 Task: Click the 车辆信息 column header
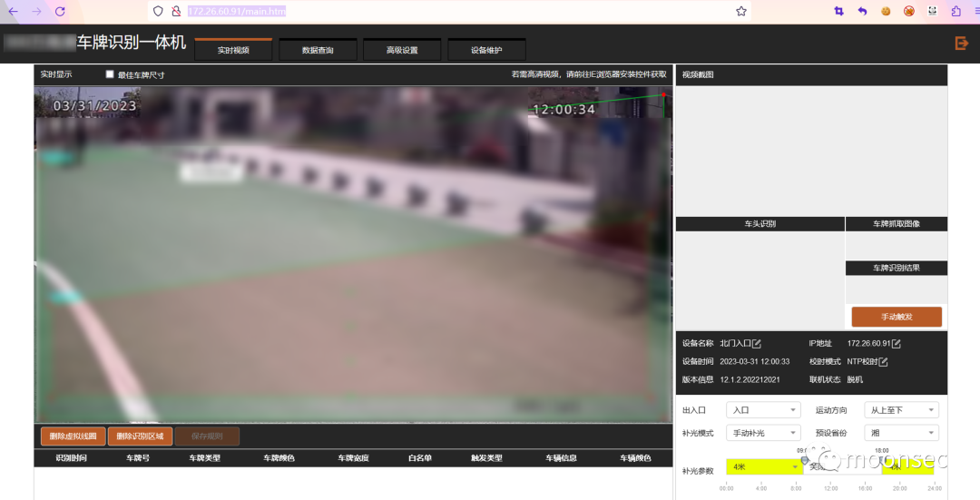click(562, 458)
